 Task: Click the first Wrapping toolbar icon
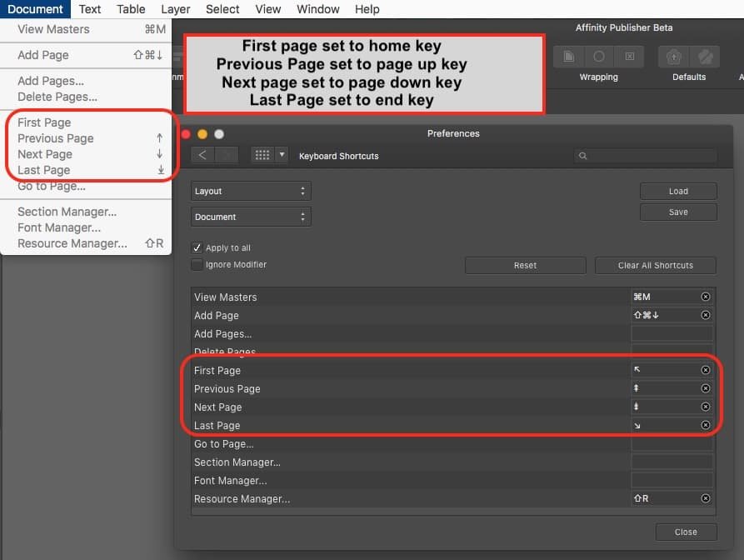(568, 57)
